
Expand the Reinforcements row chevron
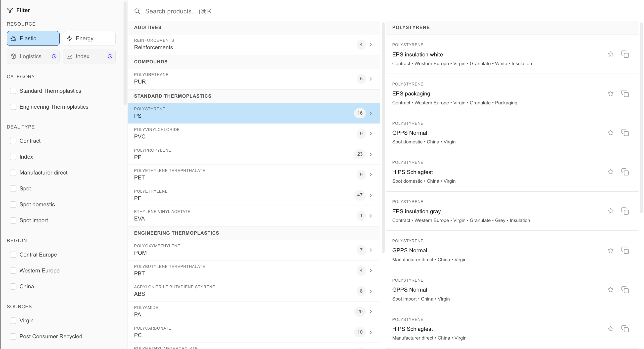click(x=371, y=44)
